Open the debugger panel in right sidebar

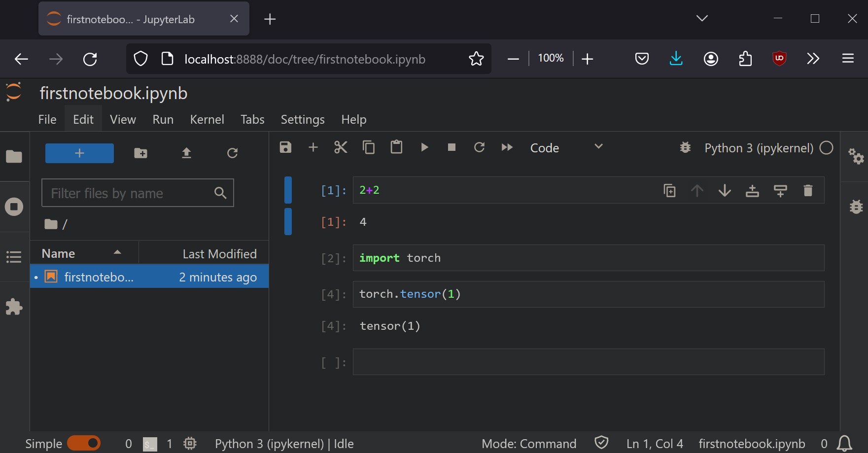(857, 207)
